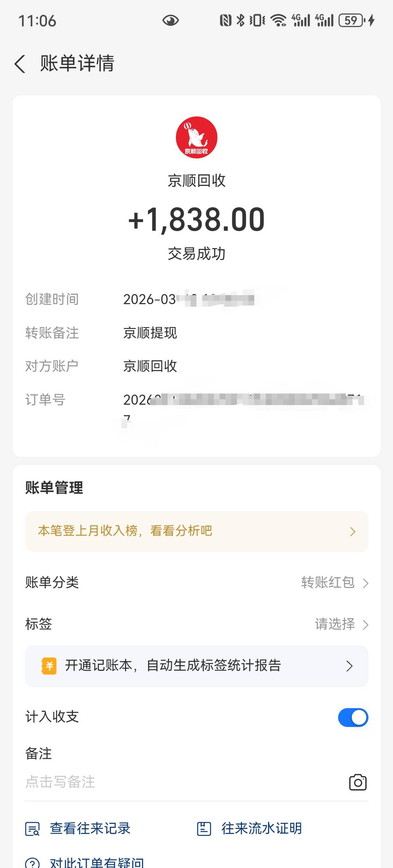Tap the camera icon in 备注

(x=358, y=782)
